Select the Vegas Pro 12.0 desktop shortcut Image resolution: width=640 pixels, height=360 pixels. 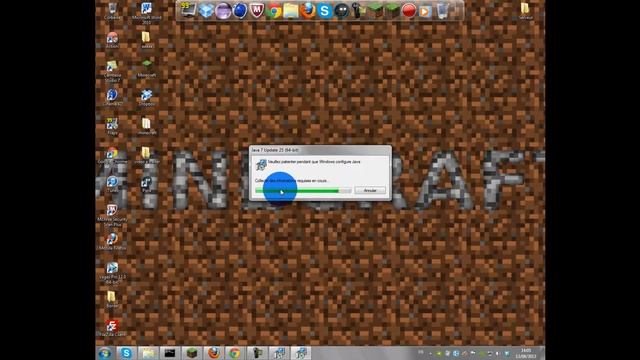pos(112,273)
